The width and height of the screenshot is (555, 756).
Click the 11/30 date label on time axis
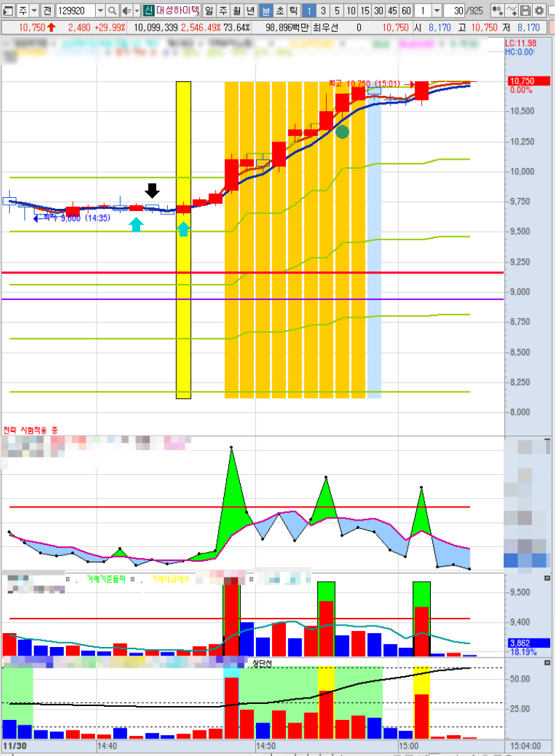tap(15, 746)
